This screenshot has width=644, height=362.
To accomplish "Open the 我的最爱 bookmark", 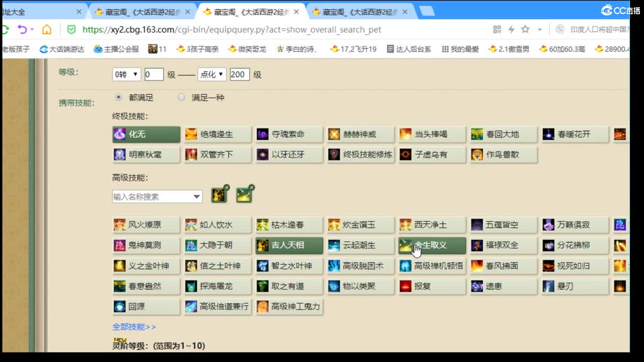I will coord(460,49).
